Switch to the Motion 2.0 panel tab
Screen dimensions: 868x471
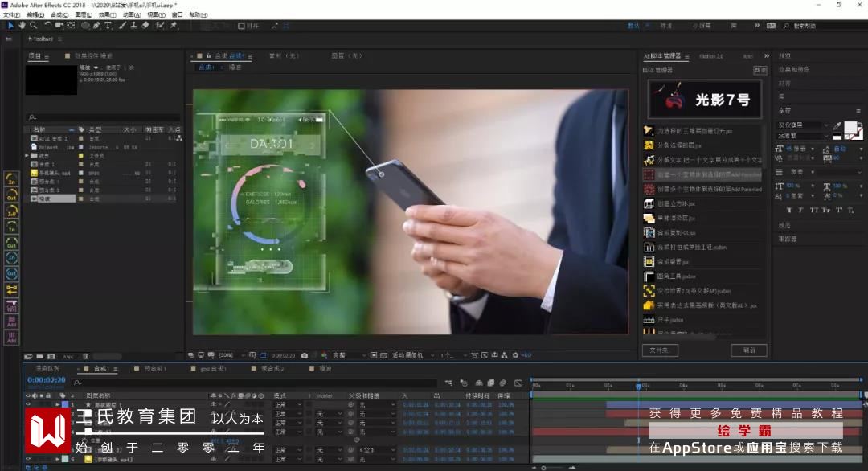click(x=710, y=56)
